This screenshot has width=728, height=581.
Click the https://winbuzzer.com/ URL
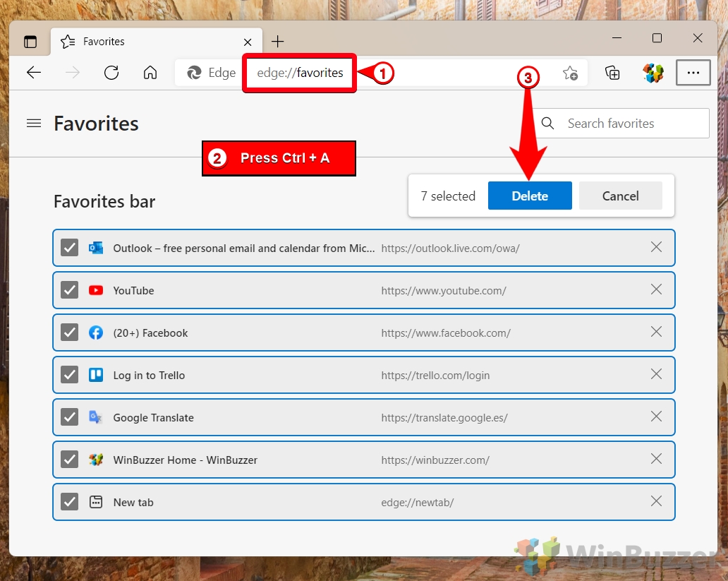click(435, 460)
